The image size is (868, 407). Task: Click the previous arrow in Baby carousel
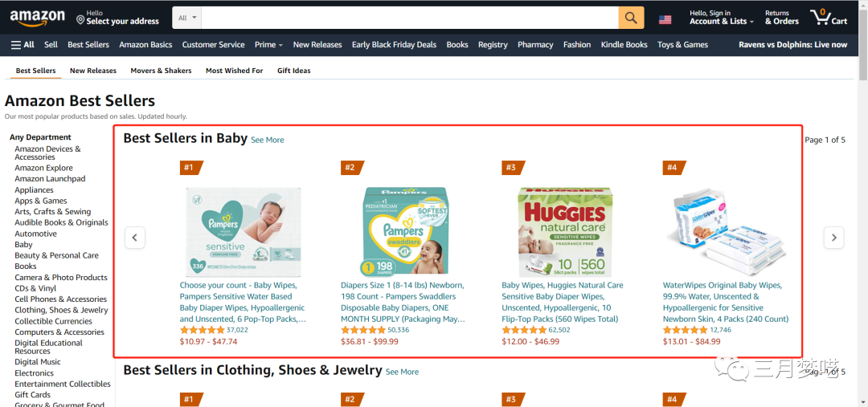135,238
